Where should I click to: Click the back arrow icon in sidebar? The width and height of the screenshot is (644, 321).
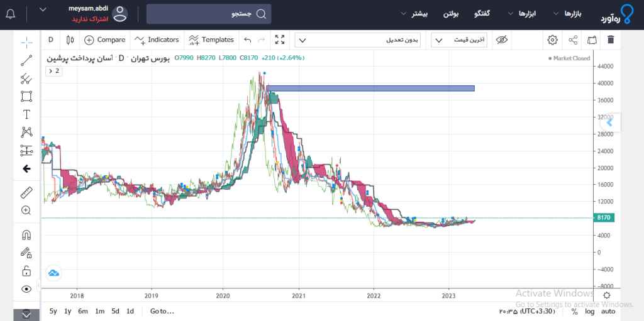(x=26, y=169)
